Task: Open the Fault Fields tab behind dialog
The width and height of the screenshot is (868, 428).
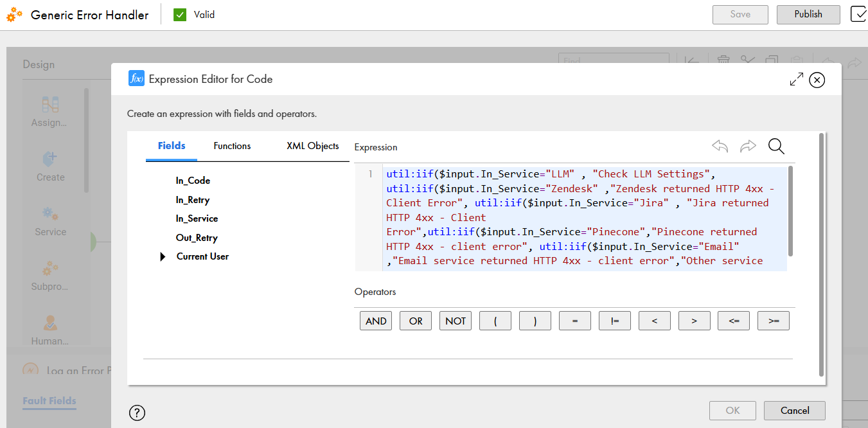Action: click(49, 401)
